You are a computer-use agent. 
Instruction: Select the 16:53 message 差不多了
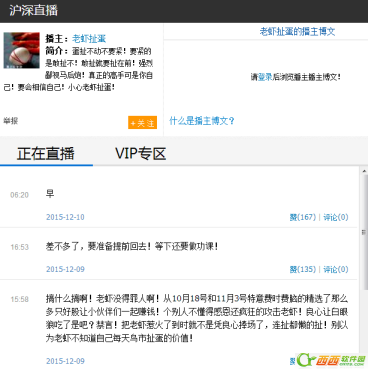tap(132, 247)
